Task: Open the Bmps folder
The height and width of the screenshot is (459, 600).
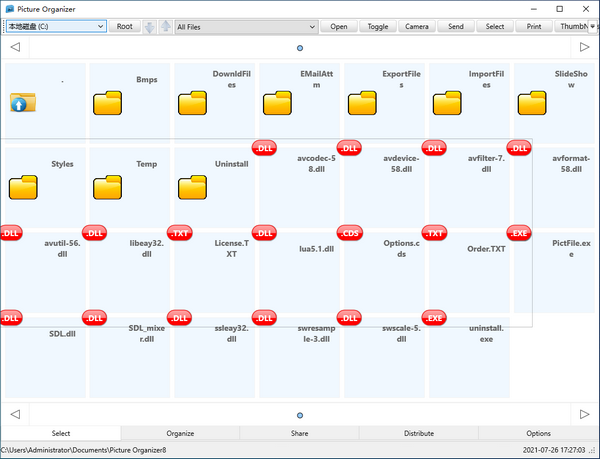Action: [107, 103]
